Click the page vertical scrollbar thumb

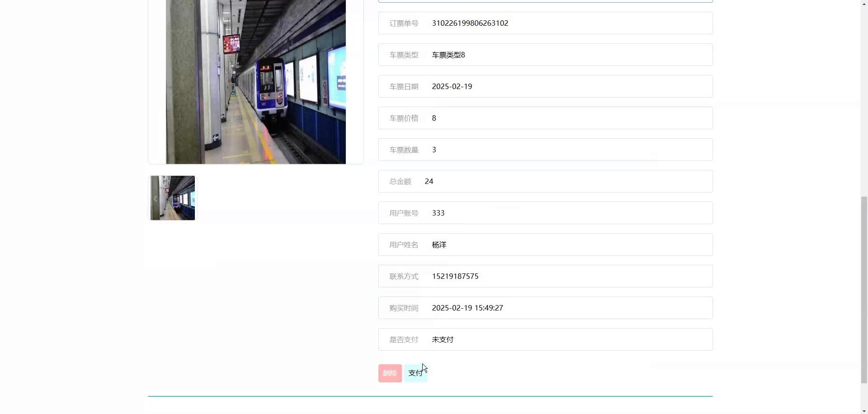tap(864, 290)
